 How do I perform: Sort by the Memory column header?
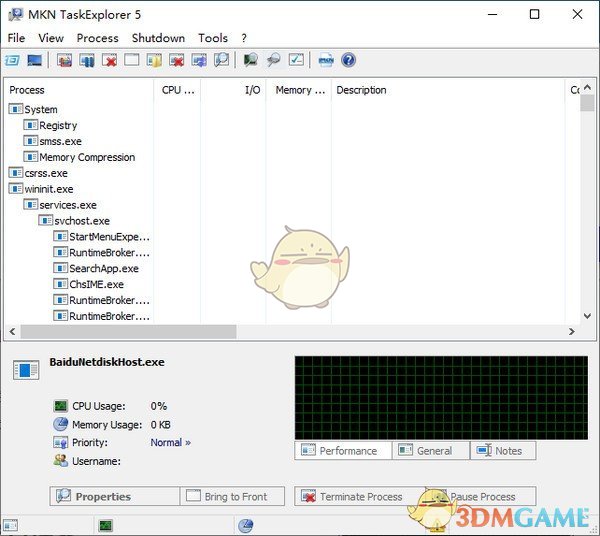click(299, 90)
